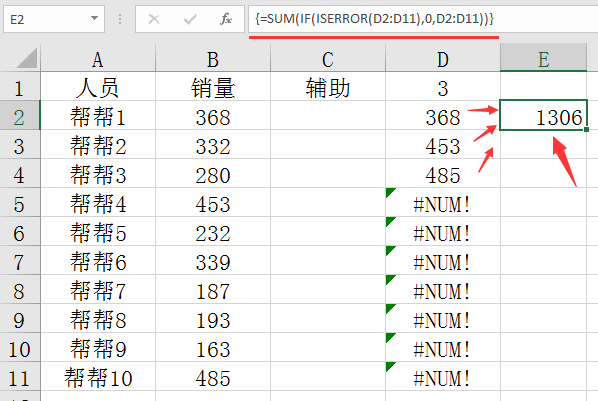This screenshot has width=598, height=401.
Task: Click cell B5 with value 453
Action: [213, 203]
